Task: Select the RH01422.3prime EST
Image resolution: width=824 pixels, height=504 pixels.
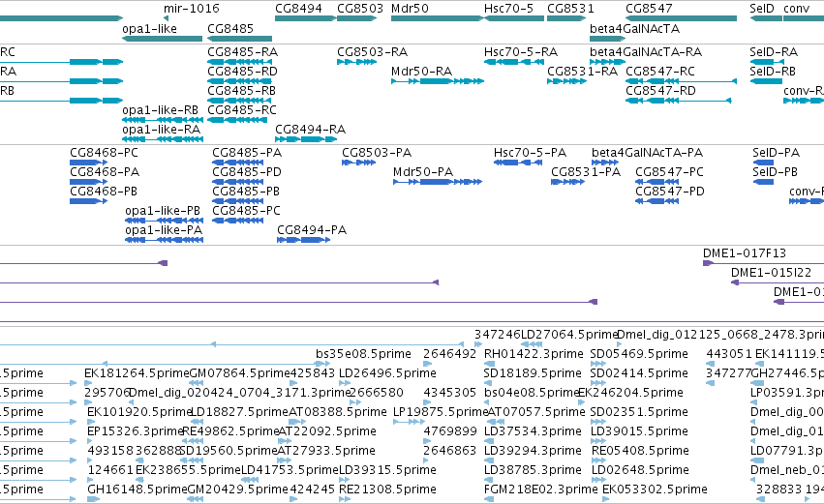Action: pyautogui.click(x=534, y=354)
